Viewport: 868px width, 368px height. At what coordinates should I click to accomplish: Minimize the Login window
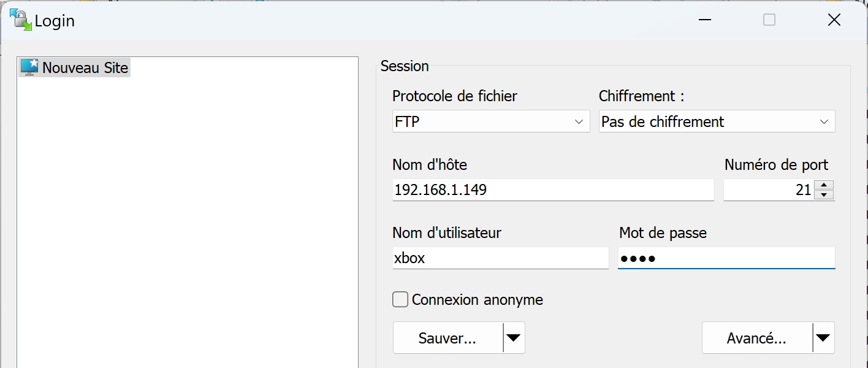(x=705, y=20)
